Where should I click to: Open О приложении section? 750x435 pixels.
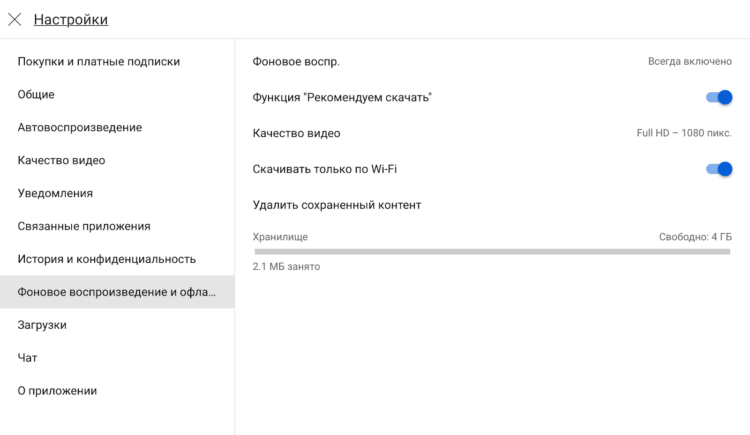(x=57, y=391)
